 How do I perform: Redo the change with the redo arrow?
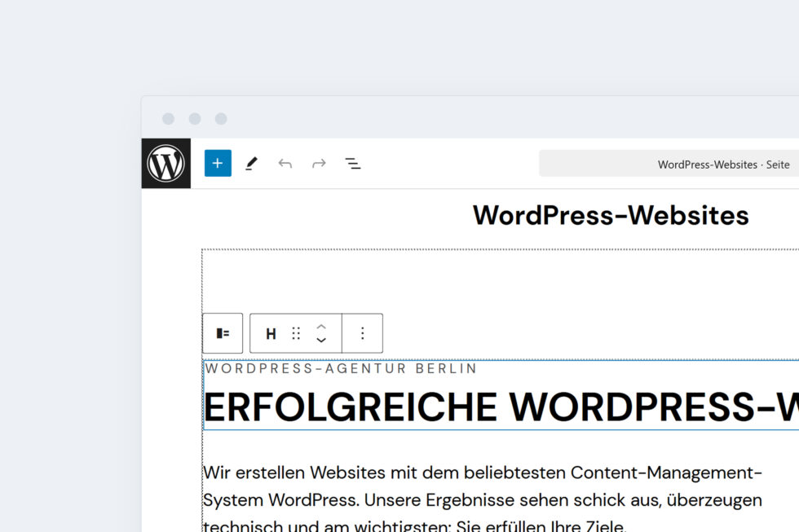point(319,164)
